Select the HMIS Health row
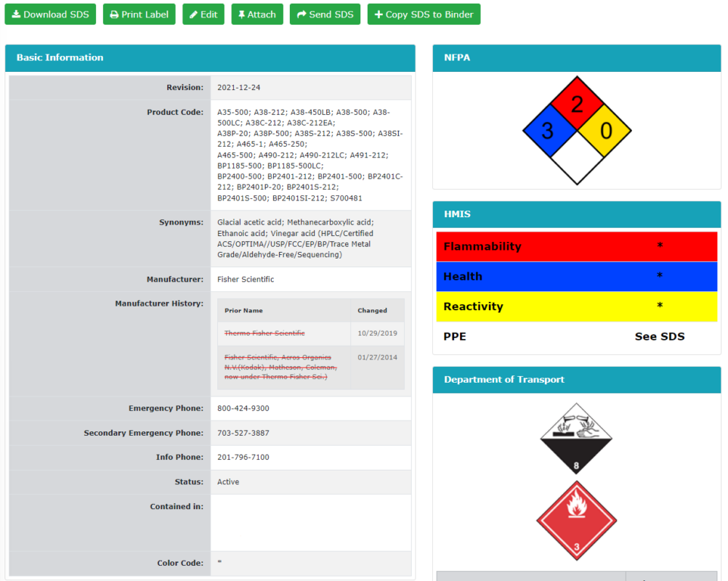 (x=577, y=277)
